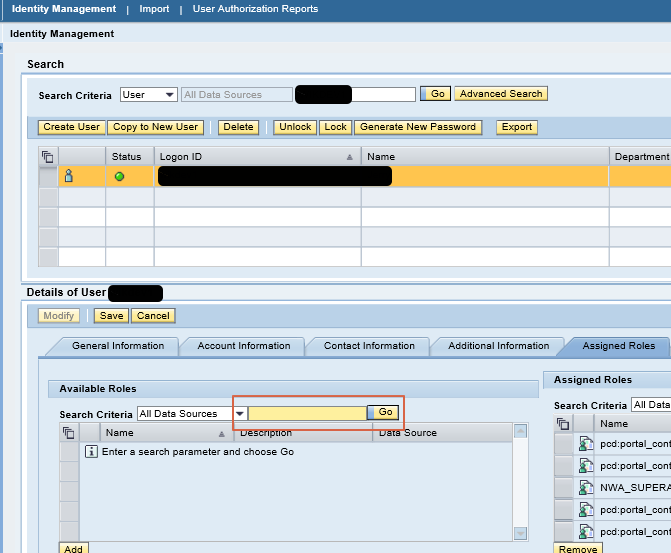Click Available Roles Name column sort arrow
671x553 pixels.
tap(222, 434)
